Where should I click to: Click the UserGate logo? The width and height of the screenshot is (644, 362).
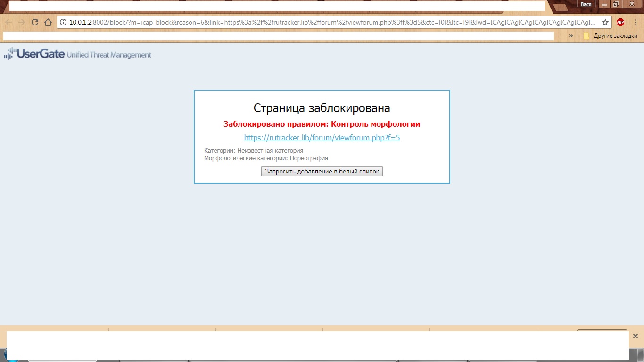[78, 54]
